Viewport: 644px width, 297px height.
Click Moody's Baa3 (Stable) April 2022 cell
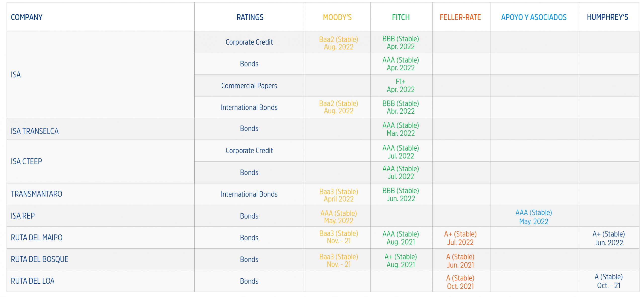click(339, 195)
